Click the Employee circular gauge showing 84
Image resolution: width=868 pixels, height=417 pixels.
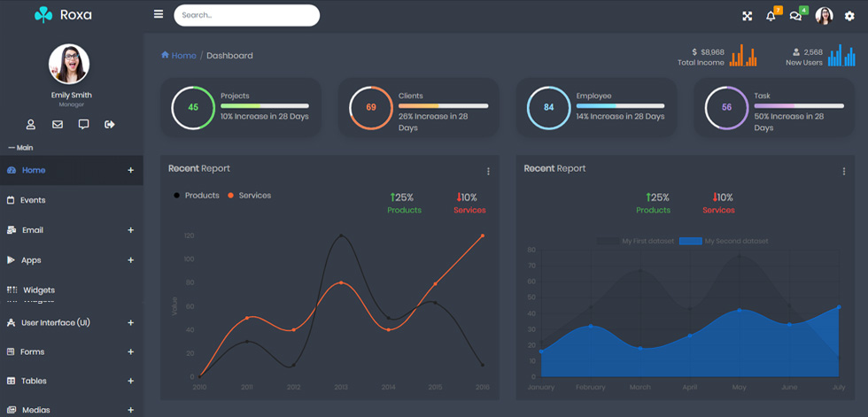point(548,107)
